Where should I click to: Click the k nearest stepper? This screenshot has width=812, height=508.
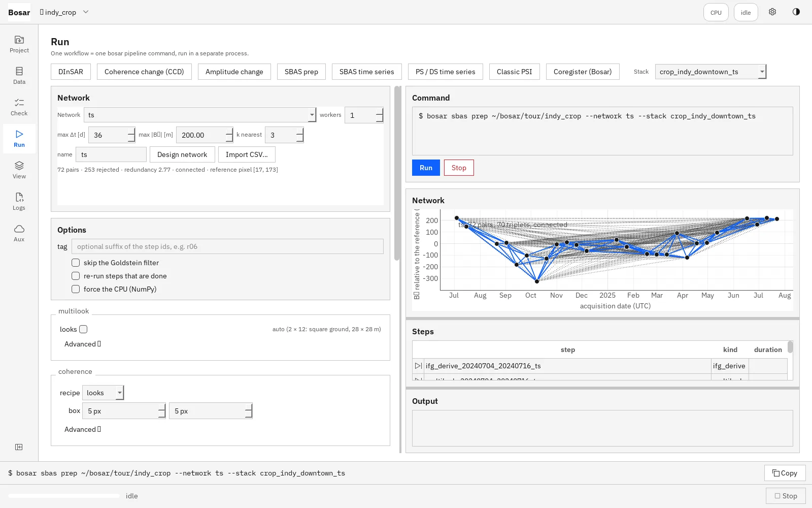[284, 135]
